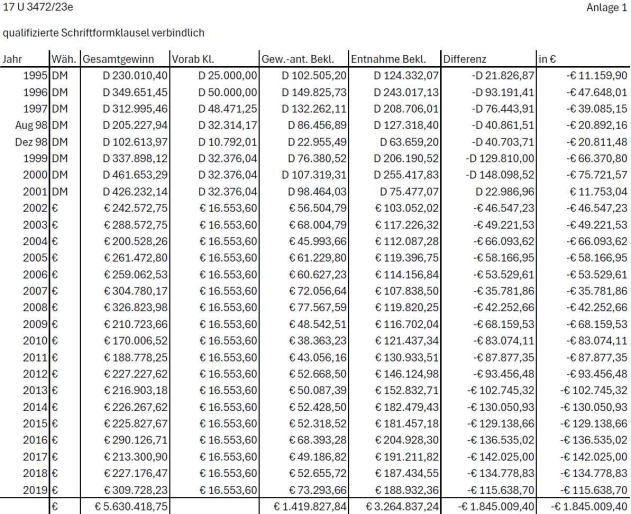
Task: Click the Vorab Kl. column header
Action: [196, 59]
